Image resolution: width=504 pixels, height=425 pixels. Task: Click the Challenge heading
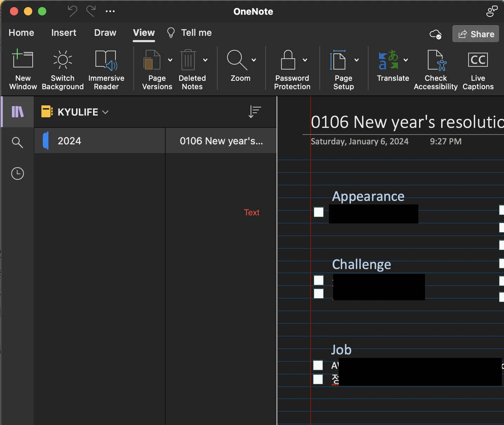coord(362,264)
